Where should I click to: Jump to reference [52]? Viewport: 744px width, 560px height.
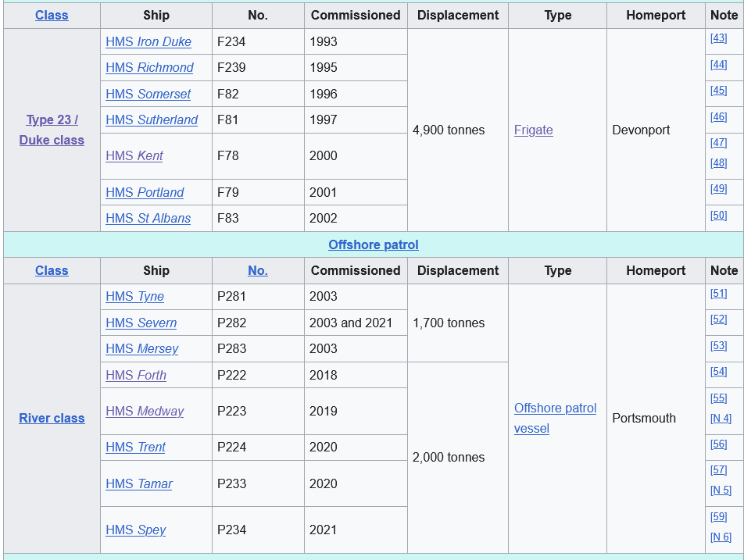tap(718, 319)
